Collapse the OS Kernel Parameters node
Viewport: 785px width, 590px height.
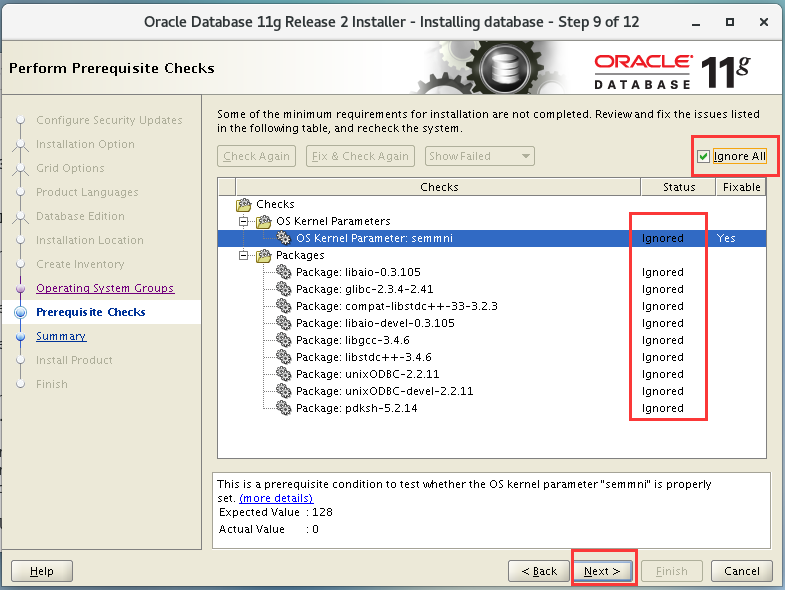[x=243, y=221]
